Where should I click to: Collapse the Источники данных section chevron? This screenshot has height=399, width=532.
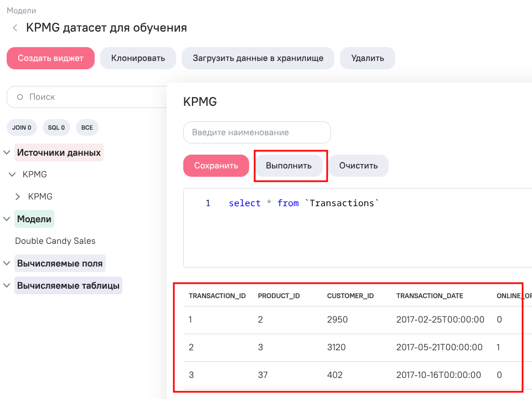[x=7, y=152]
